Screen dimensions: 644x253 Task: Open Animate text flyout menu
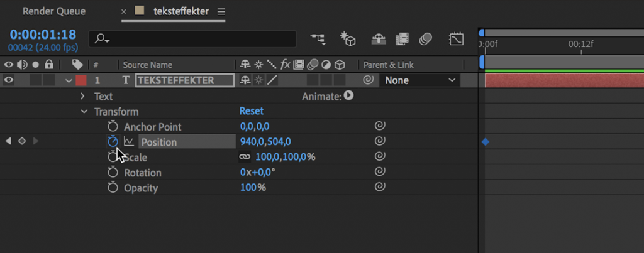(348, 95)
